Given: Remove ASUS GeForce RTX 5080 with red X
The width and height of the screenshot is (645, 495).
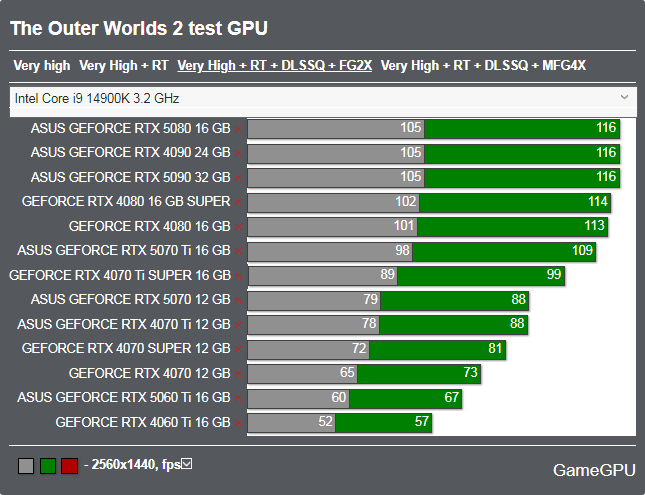Looking at the screenshot, I should tap(238, 129).
